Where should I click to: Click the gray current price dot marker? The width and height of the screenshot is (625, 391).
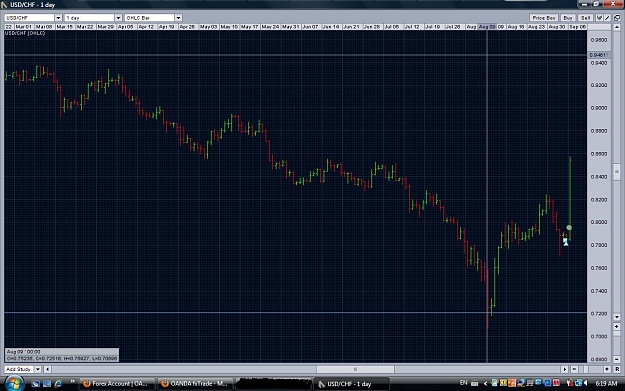tap(569, 228)
